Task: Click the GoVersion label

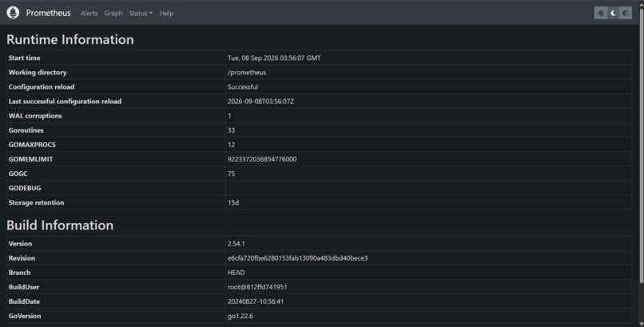Action: click(25, 316)
